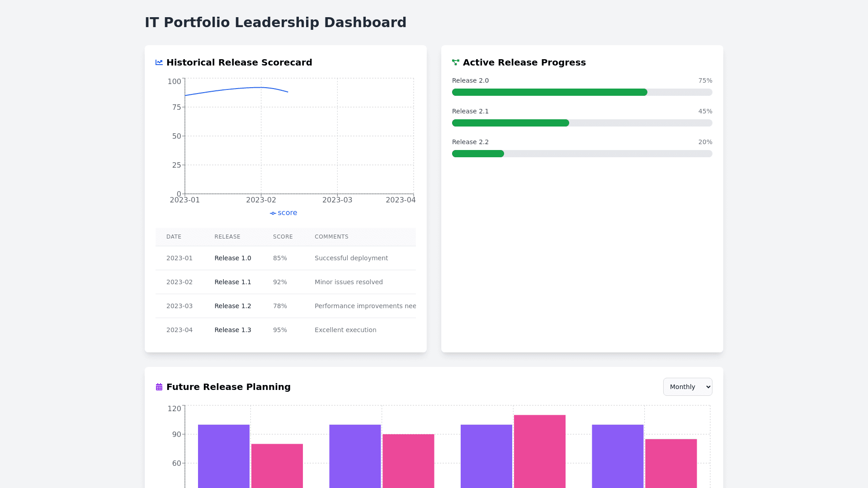The height and width of the screenshot is (488, 868).
Task: Click the 78% score cell
Action: click(x=280, y=306)
